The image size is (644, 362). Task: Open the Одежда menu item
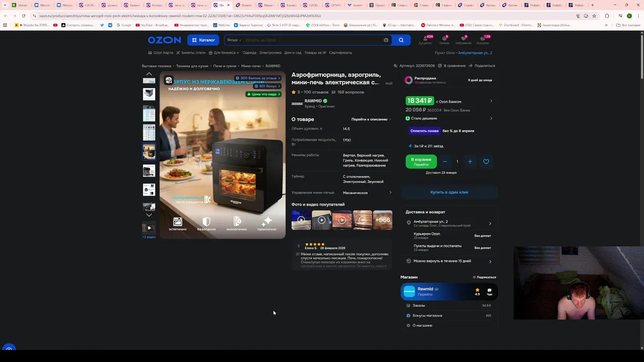pos(250,53)
